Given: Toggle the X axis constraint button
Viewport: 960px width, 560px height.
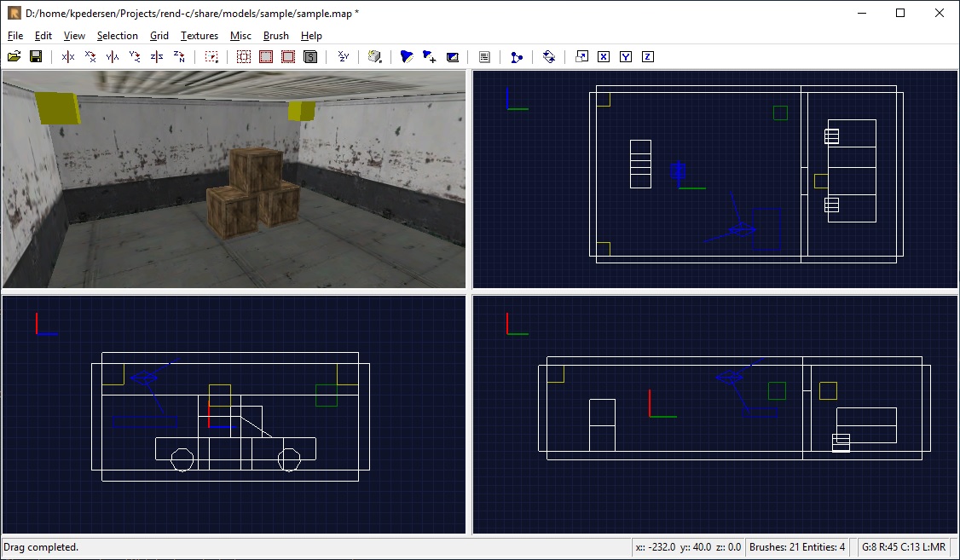Looking at the screenshot, I should click(604, 56).
